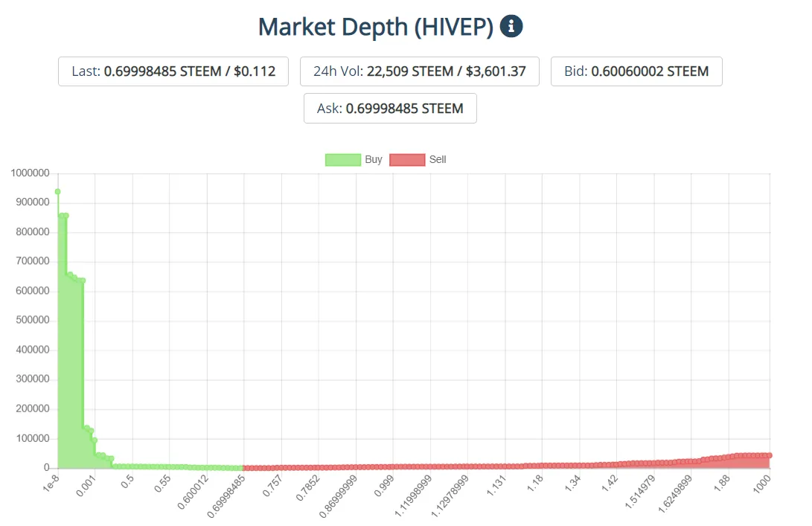Click x-axis label 0.69998485
This screenshot has height=526, width=812.
[226, 496]
